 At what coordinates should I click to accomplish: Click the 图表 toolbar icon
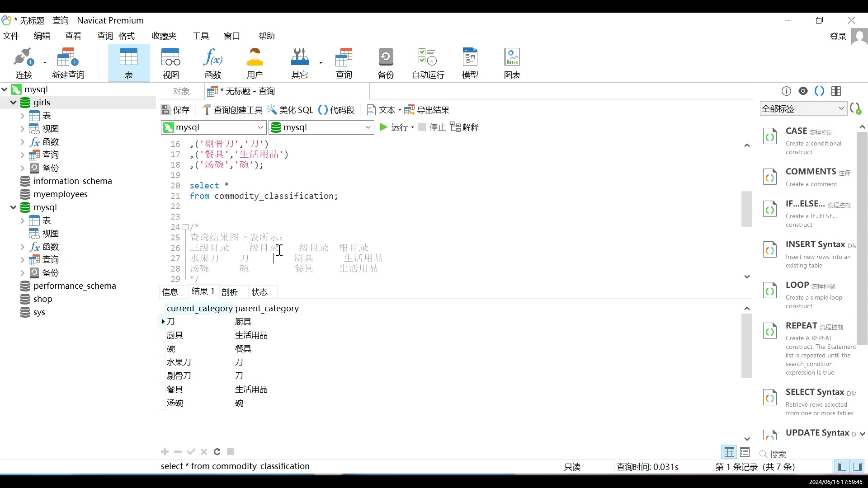click(x=512, y=62)
